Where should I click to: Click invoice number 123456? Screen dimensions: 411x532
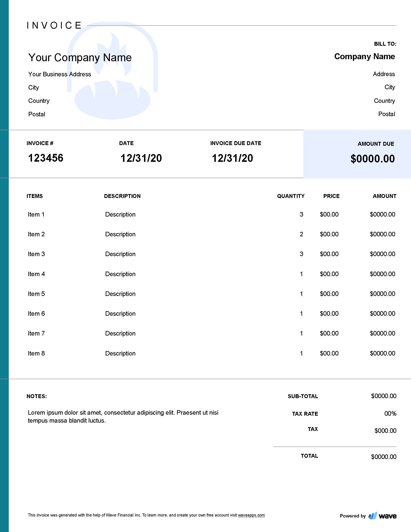coord(46,158)
